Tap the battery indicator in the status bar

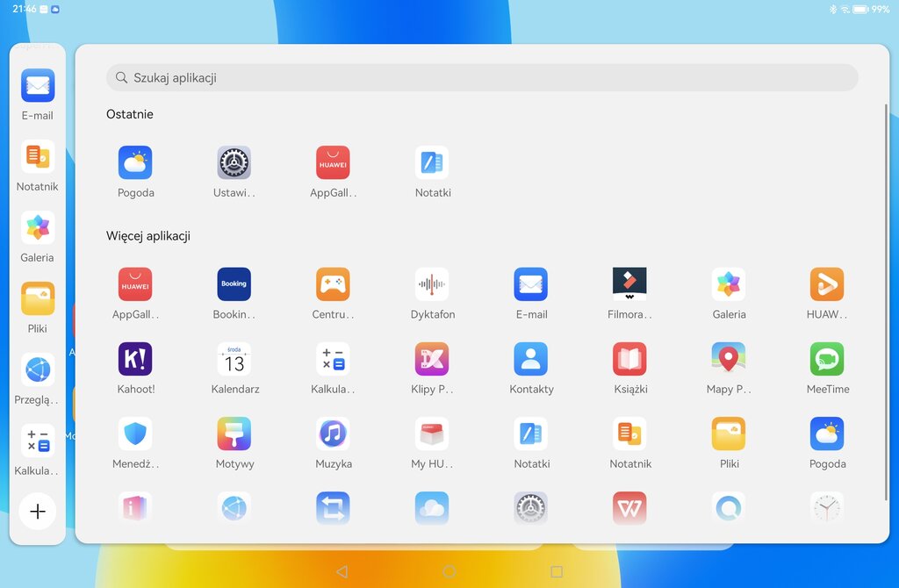(x=860, y=9)
